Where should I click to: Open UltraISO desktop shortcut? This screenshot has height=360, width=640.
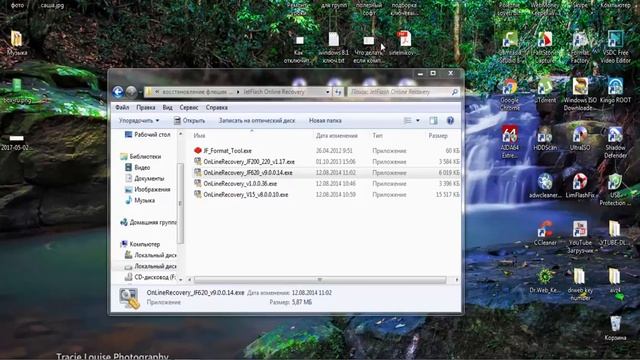coord(580,138)
